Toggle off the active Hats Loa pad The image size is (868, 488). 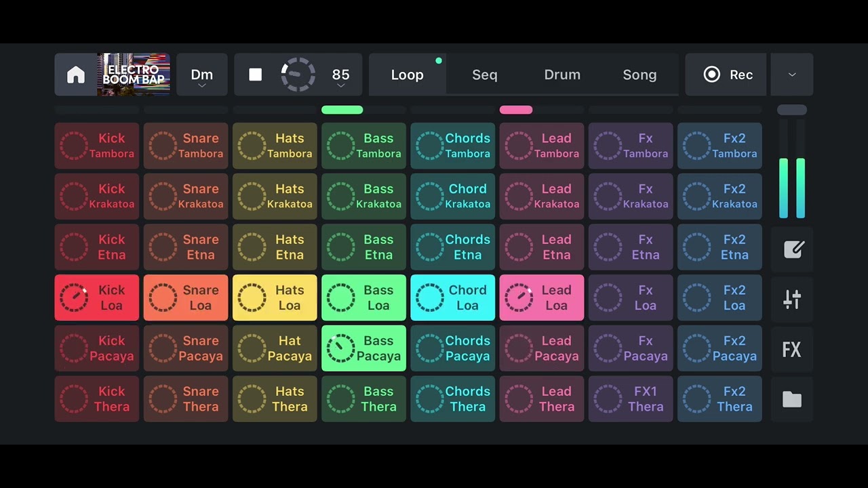pyautogui.click(x=275, y=298)
